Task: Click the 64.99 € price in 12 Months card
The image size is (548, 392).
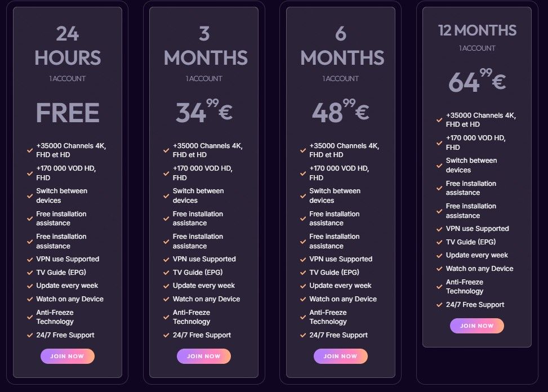Action: [x=476, y=81]
